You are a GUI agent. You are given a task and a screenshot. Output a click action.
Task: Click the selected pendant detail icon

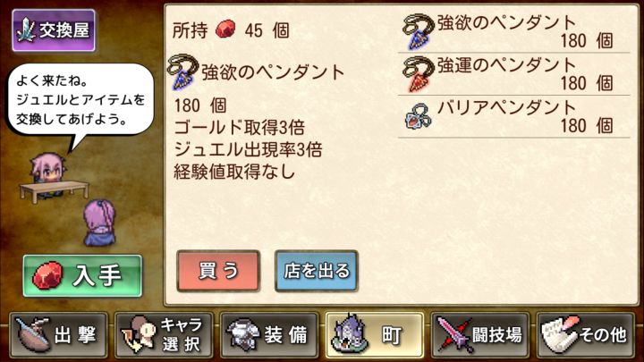[x=182, y=72]
